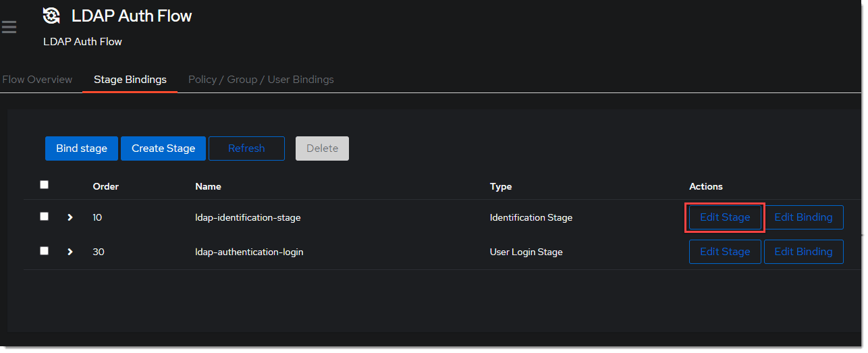
Task: Switch to the Flow Overview tab
Action: (x=37, y=80)
